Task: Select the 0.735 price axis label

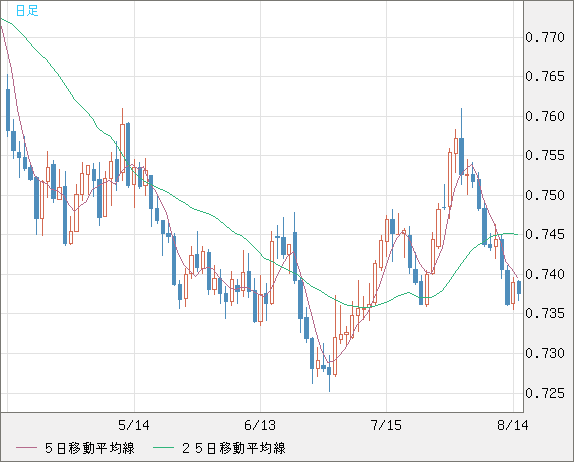Action: (x=545, y=313)
